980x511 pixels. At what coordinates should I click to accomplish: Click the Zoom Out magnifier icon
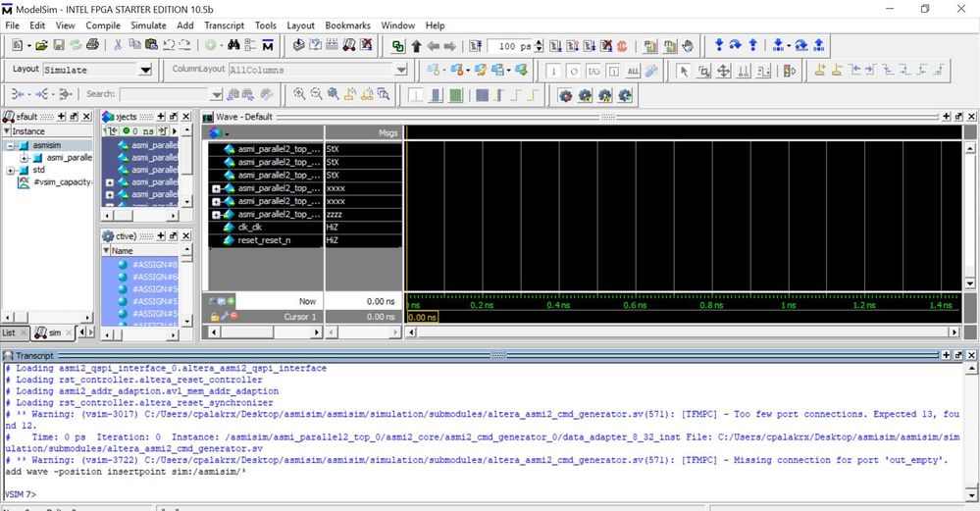click(x=316, y=94)
